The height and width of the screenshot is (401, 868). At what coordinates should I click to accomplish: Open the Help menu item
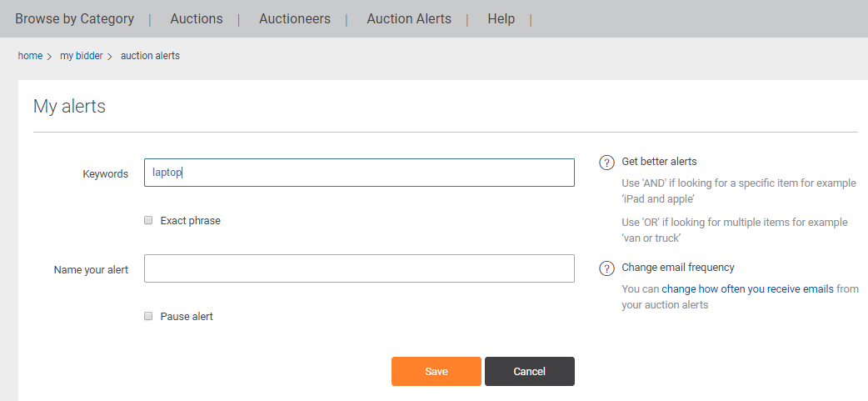[501, 19]
